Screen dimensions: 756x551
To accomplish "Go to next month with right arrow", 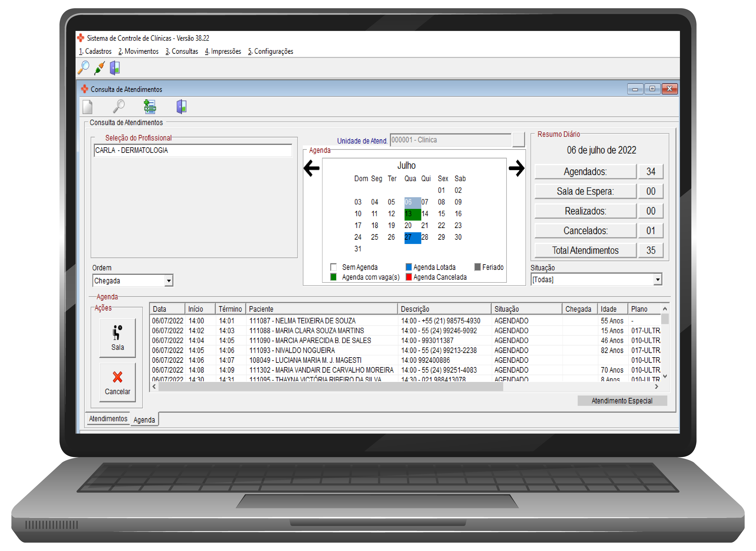I will coord(517,168).
